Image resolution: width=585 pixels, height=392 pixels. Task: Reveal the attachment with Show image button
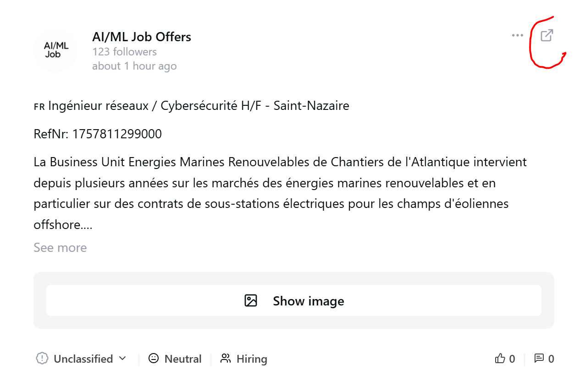[x=294, y=300]
